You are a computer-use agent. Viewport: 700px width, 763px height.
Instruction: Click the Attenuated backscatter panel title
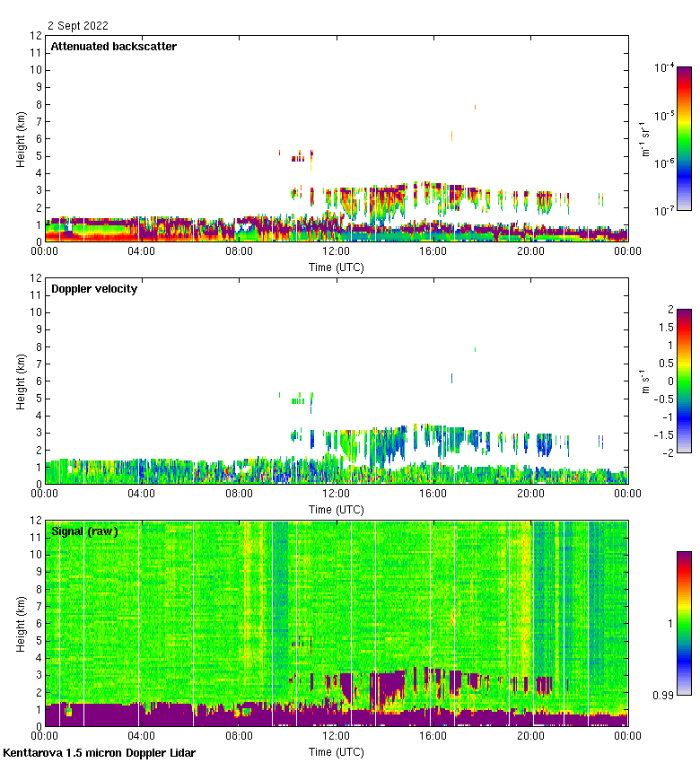pos(113,47)
